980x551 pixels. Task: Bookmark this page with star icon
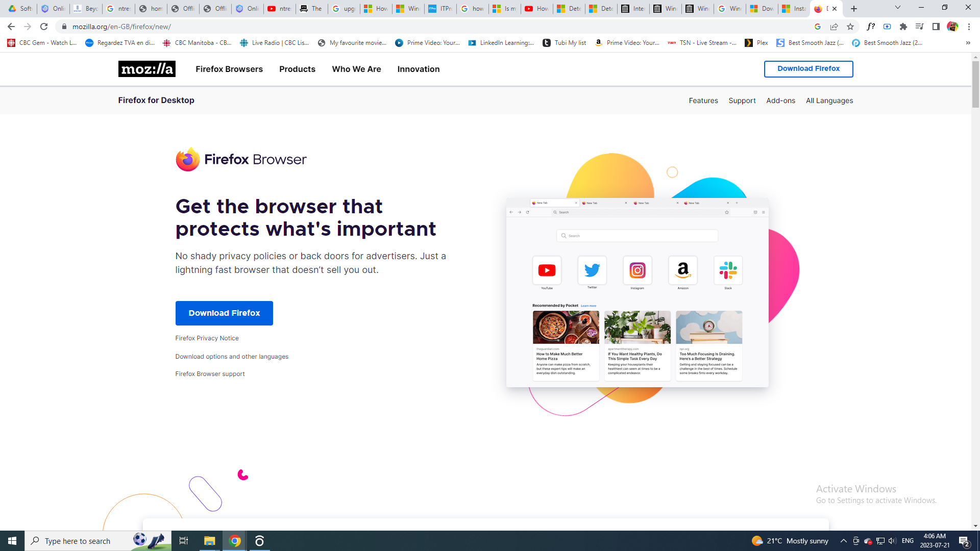click(850, 27)
